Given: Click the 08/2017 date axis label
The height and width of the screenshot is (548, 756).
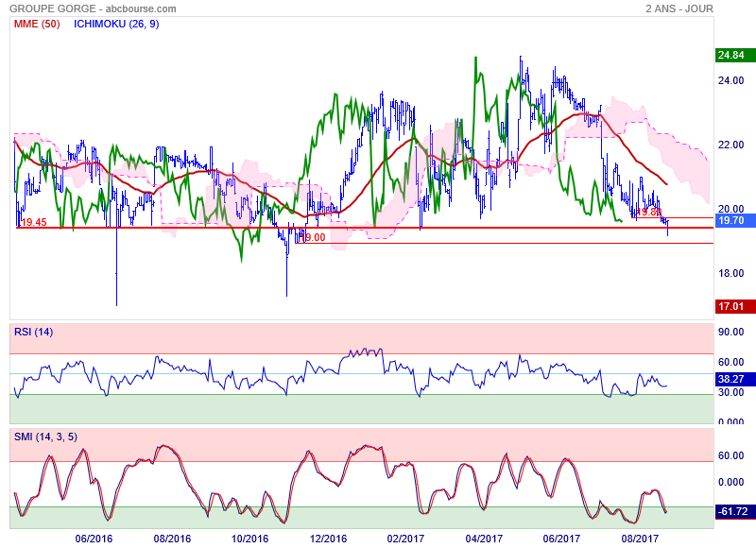Looking at the screenshot, I should coord(640,539).
